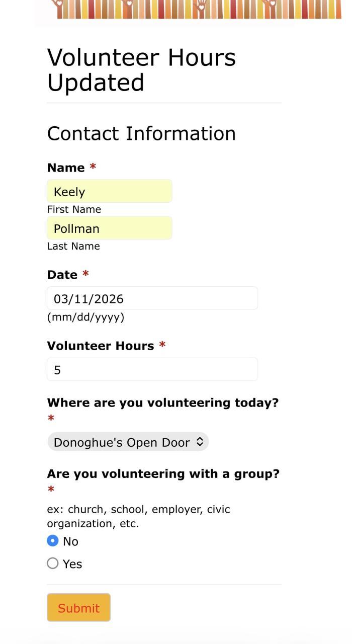Screen dimensions: 352x644
Task: Click the up-down arrows on the location select
Action: 200,442
